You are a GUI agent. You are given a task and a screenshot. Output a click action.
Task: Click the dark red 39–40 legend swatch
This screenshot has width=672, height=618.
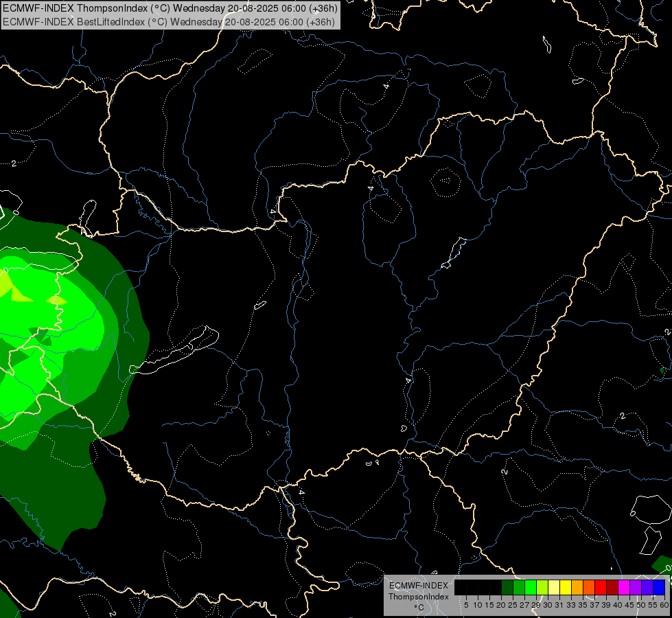(612, 587)
